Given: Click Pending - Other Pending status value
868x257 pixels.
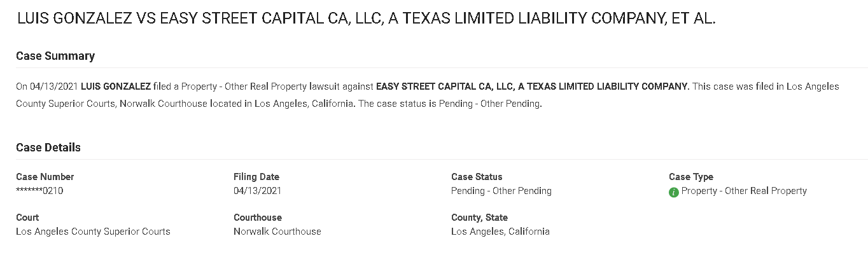Looking at the screenshot, I should (x=501, y=191).
